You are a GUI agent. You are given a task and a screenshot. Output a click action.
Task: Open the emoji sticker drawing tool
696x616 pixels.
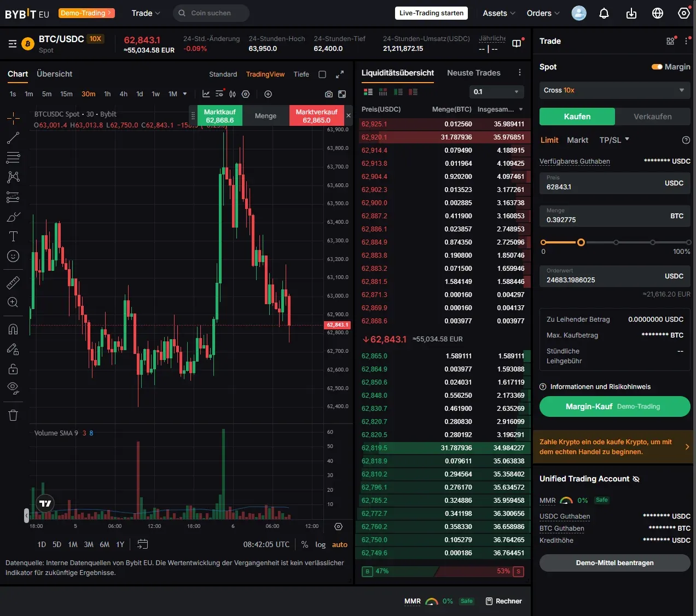coord(13,256)
